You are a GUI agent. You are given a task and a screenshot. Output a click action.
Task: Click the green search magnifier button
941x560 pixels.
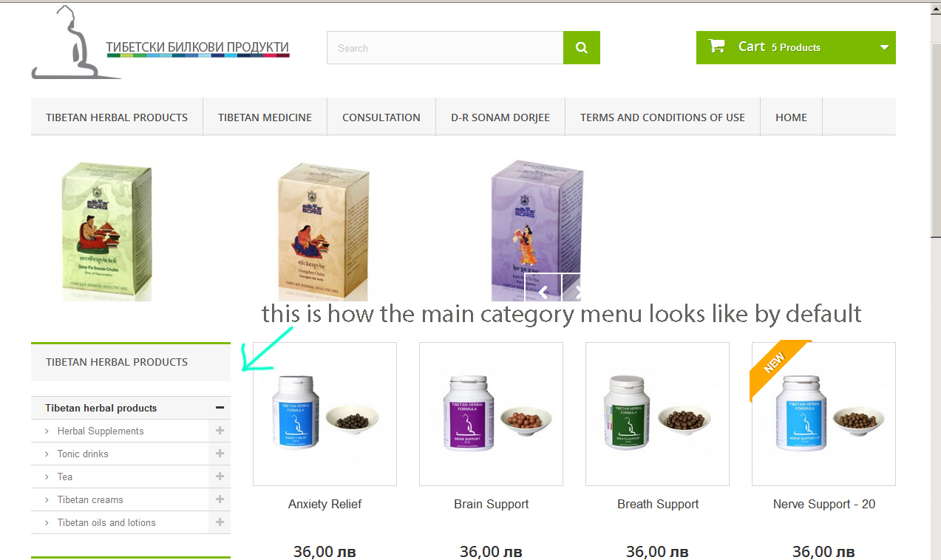pyautogui.click(x=582, y=48)
